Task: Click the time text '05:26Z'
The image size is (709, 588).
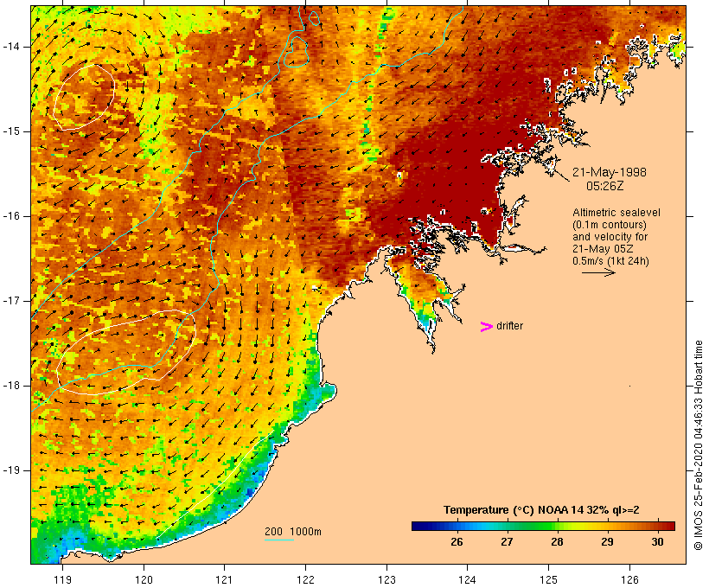Action: (x=605, y=186)
